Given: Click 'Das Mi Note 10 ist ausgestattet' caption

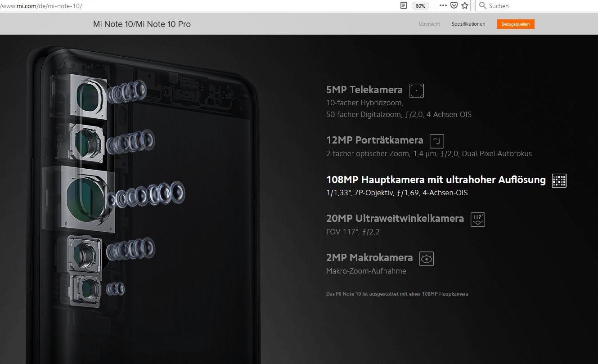Looking at the screenshot, I should [x=397, y=294].
